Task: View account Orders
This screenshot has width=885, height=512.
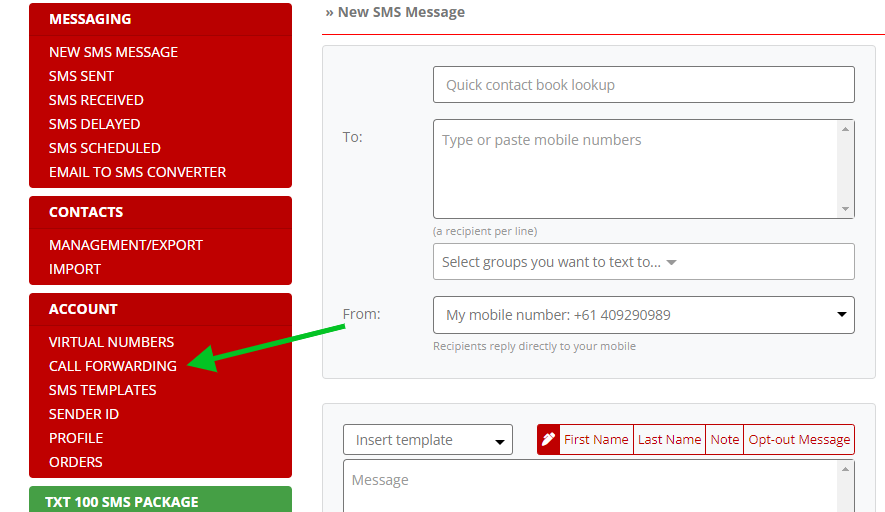Action: [x=76, y=462]
